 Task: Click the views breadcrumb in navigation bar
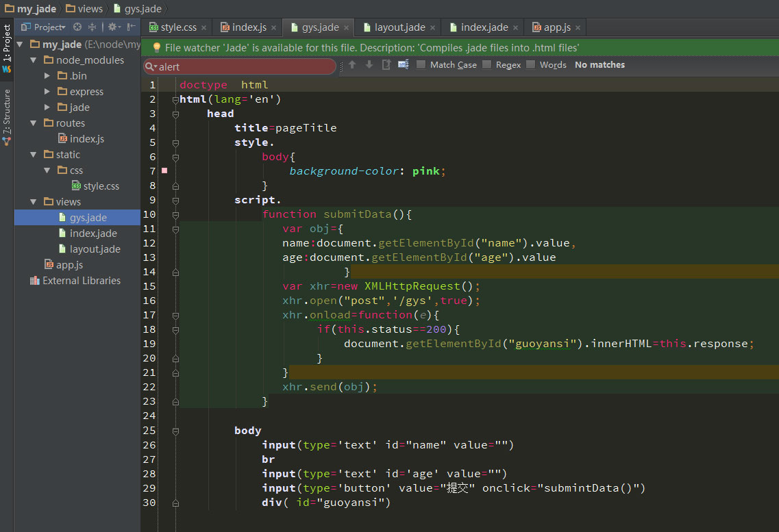[x=90, y=9]
